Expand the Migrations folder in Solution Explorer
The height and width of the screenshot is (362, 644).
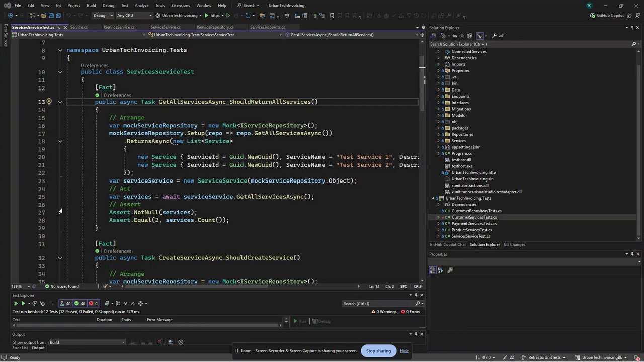(438, 109)
